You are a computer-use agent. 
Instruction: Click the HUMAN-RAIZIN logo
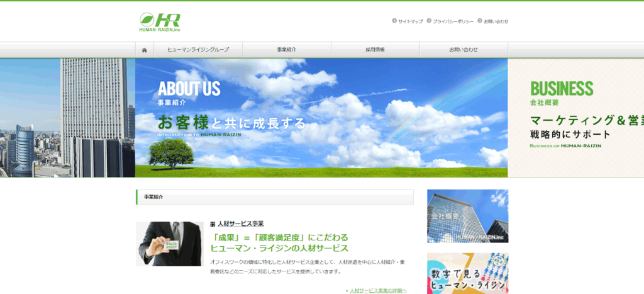point(160,23)
